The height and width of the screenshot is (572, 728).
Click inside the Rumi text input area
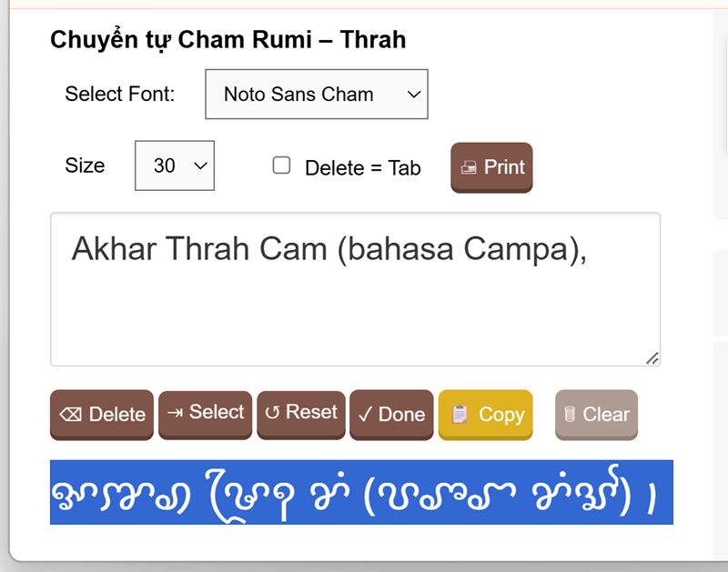point(355,309)
